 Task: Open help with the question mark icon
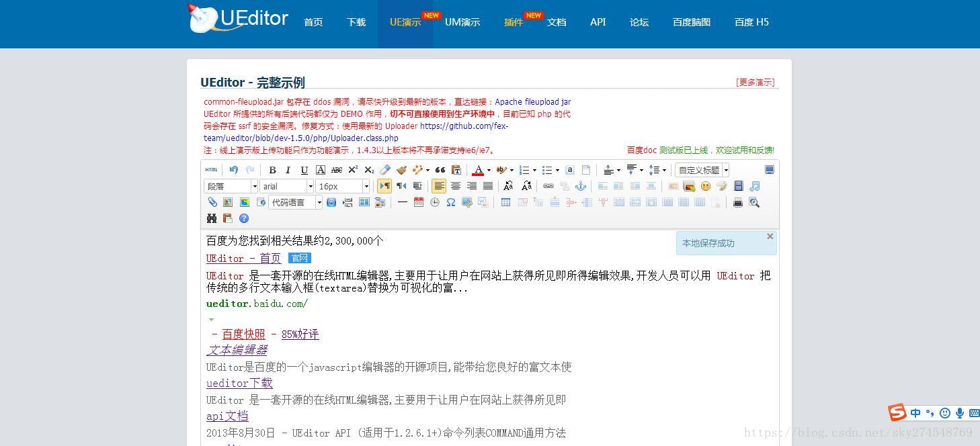click(x=244, y=218)
